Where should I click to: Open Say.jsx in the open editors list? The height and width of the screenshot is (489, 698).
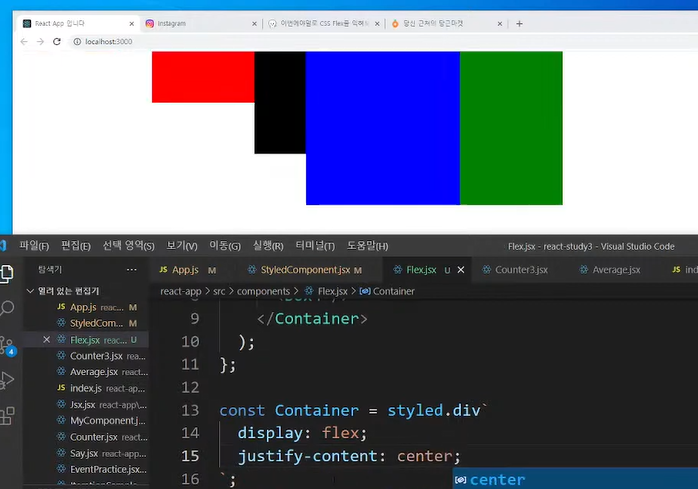click(x=86, y=453)
